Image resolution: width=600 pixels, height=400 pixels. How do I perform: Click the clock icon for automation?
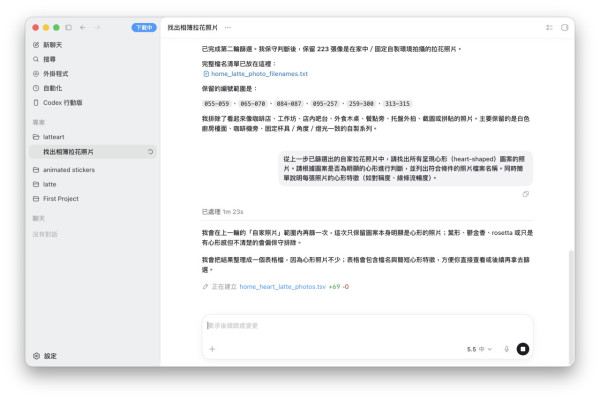point(36,88)
